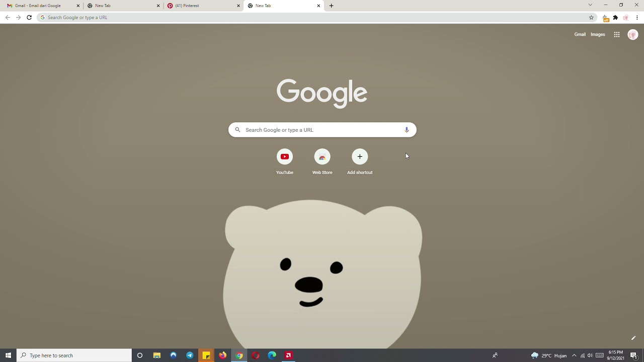The width and height of the screenshot is (644, 362).
Task: Click the Chrome icon in the taskbar
Action: 239,355
